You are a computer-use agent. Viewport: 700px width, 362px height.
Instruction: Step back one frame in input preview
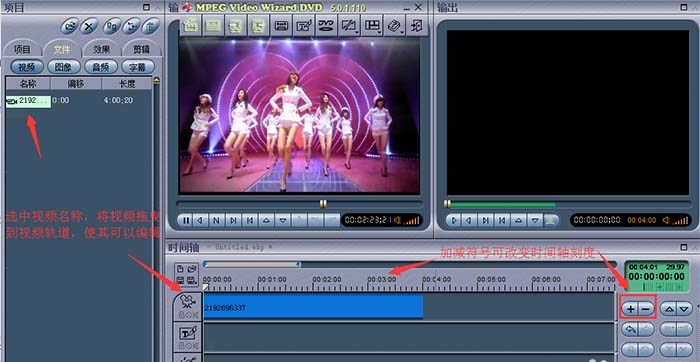tap(201, 220)
